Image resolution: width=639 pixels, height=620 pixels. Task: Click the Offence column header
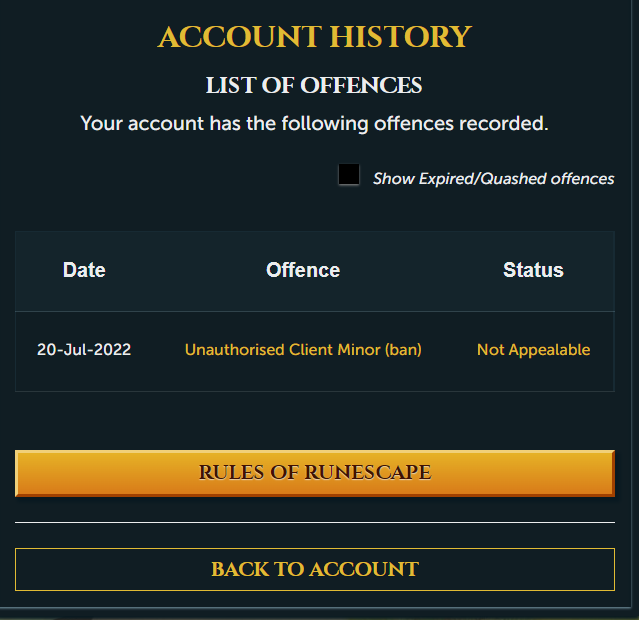coord(303,270)
